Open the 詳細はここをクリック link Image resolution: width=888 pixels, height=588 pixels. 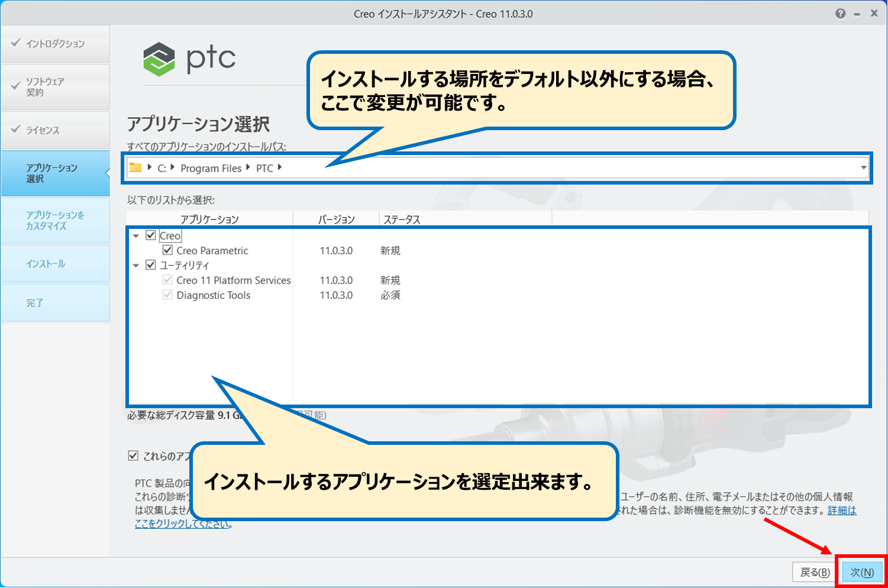point(841,511)
